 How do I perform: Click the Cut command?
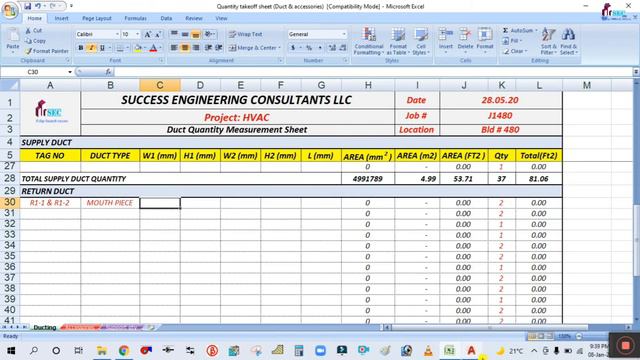coord(33,31)
